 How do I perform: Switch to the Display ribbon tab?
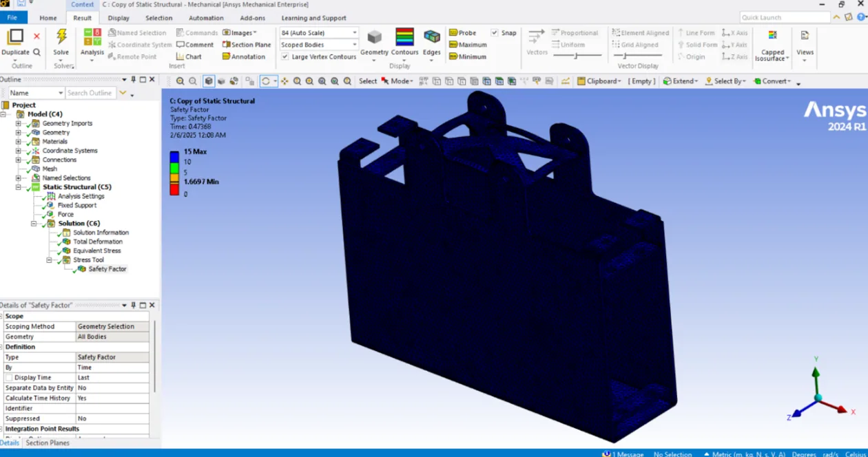(x=118, y=18)
